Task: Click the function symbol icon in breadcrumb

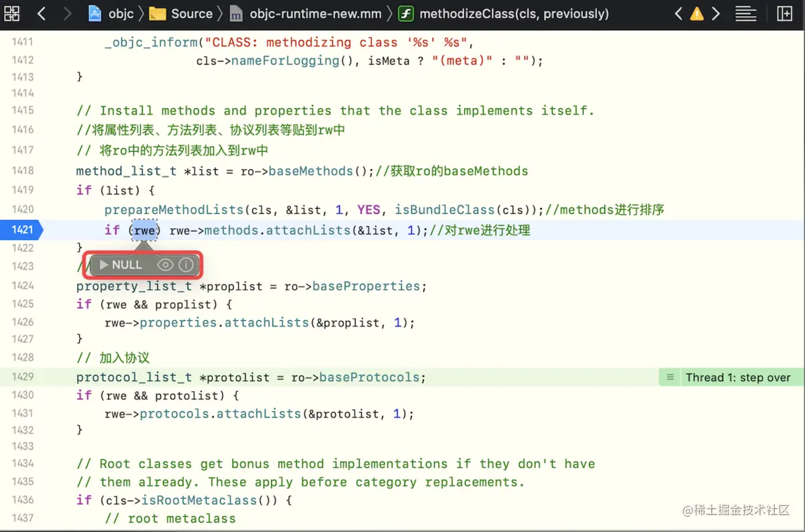Action: pos(405,13)
